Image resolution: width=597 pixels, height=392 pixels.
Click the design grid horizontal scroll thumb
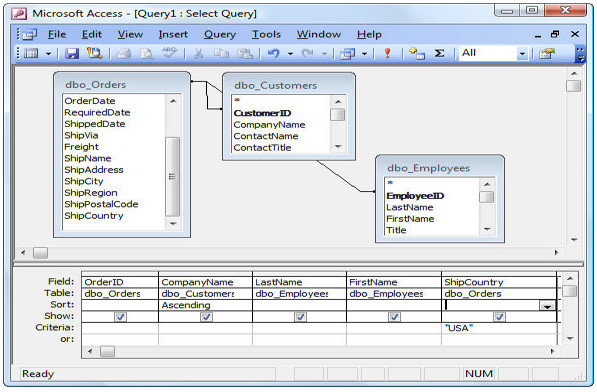107,351
